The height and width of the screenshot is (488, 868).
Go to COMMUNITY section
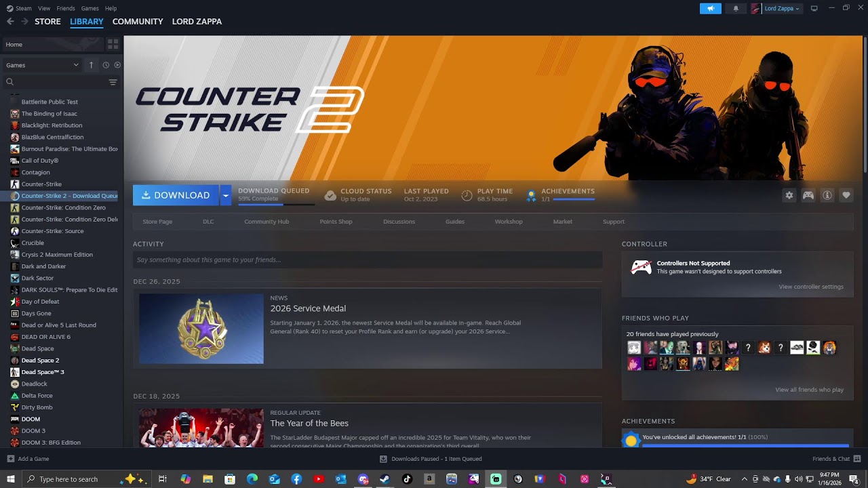coord(138,22)
